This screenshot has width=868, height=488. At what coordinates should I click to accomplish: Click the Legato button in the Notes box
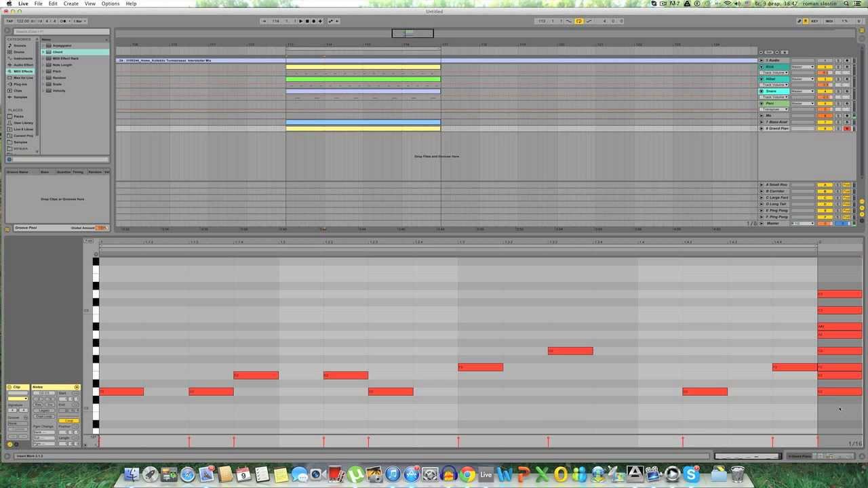44,411
